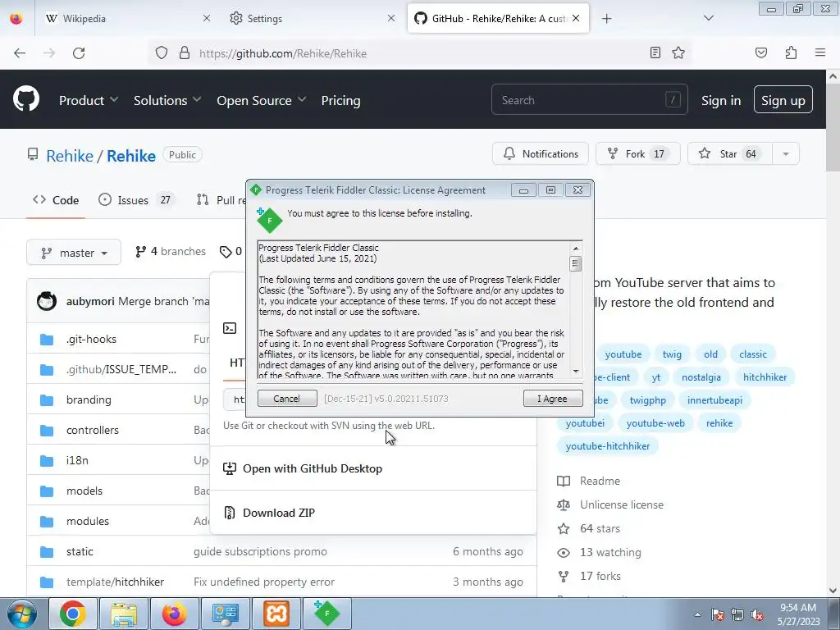Click the hitchhiker topic tag
The width and height of the screenshot is (840, 630).
pos(765,377)
